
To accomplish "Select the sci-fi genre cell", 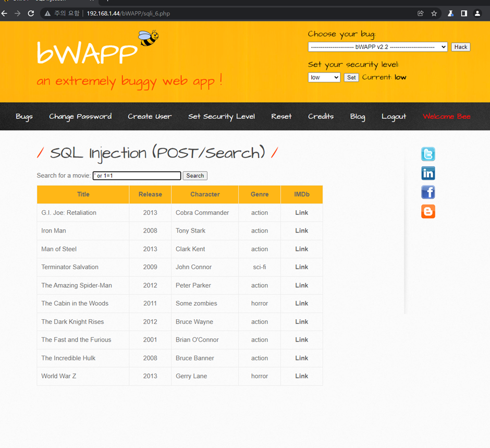I will [x=260, y=267].
